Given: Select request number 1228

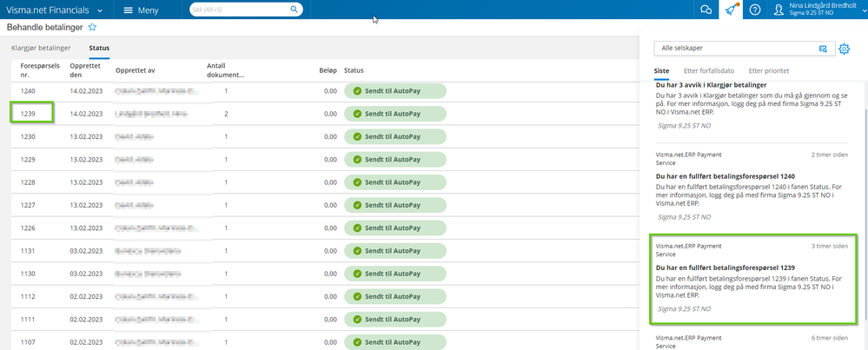Looking at the screenshot, I should (28, 182).
